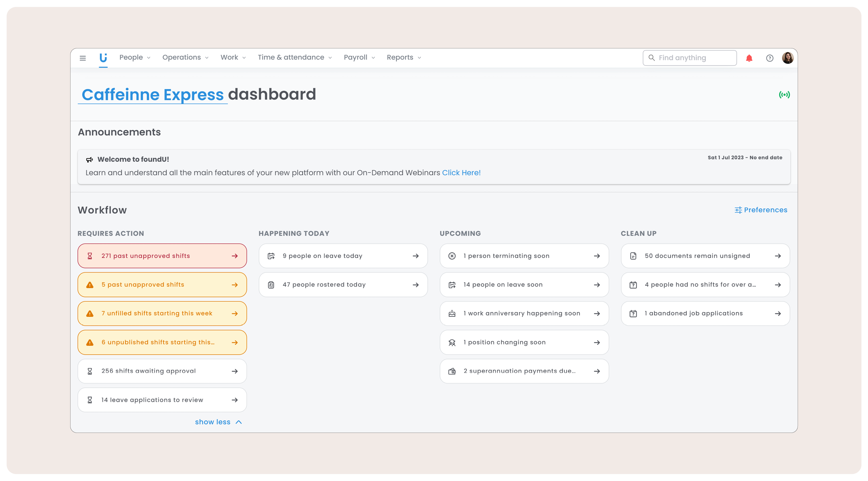Click arrow on 50 documents remain unsigned
868x481 pixels.
tap(778, 256)
